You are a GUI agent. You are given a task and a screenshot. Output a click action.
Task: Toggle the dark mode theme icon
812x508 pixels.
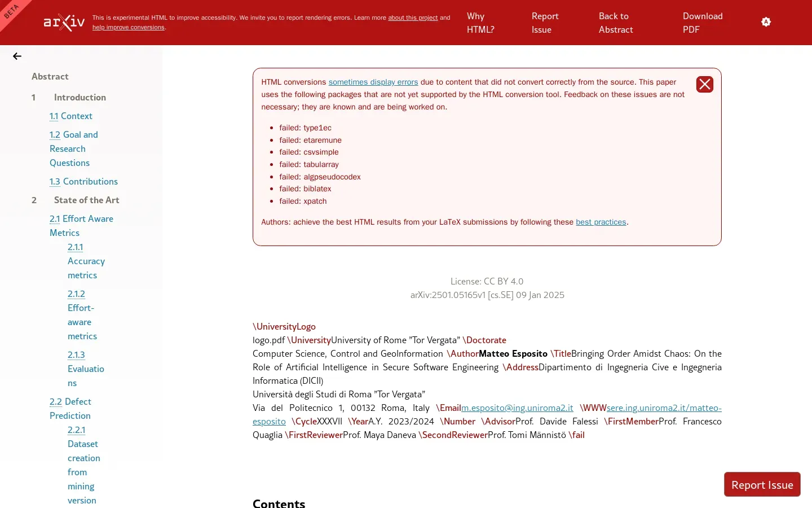point(766,22)
